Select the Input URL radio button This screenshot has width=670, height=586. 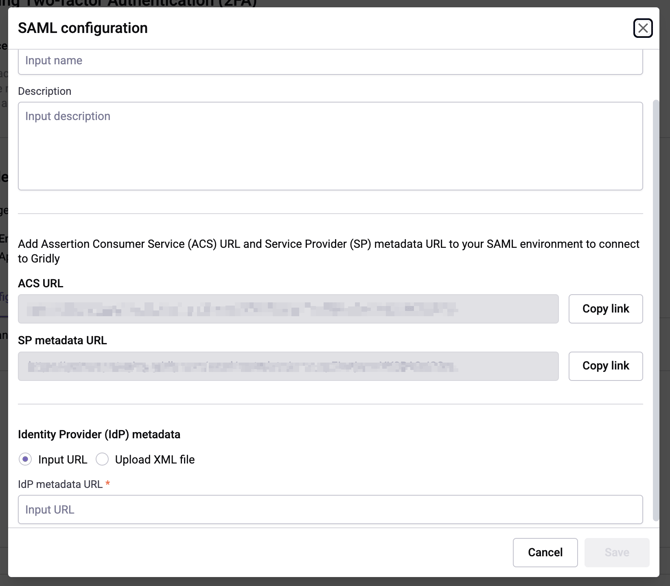26,460
